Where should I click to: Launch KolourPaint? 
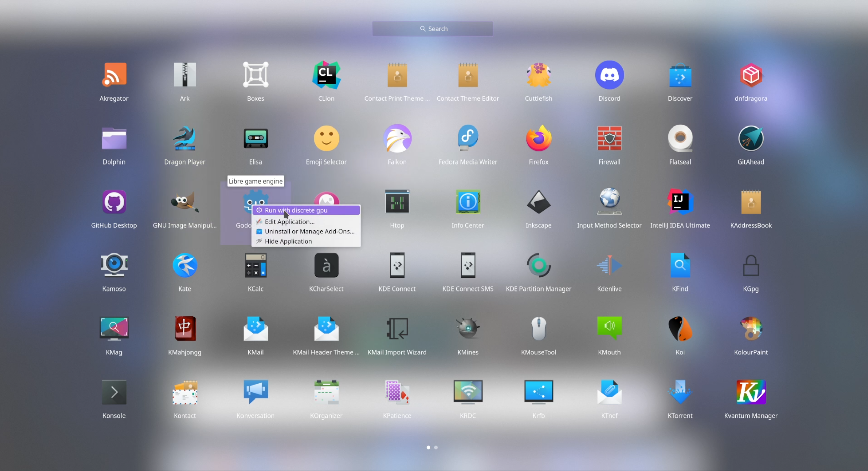click(751, 329)
